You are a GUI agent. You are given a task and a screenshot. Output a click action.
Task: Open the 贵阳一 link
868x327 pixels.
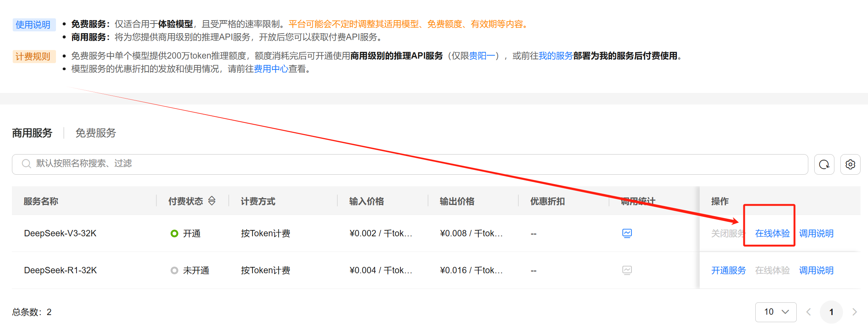(482, 56)
